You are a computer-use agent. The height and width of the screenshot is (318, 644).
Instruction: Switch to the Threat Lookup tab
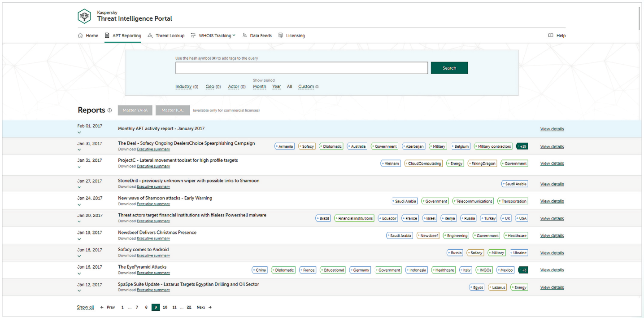tap(166, 35)
